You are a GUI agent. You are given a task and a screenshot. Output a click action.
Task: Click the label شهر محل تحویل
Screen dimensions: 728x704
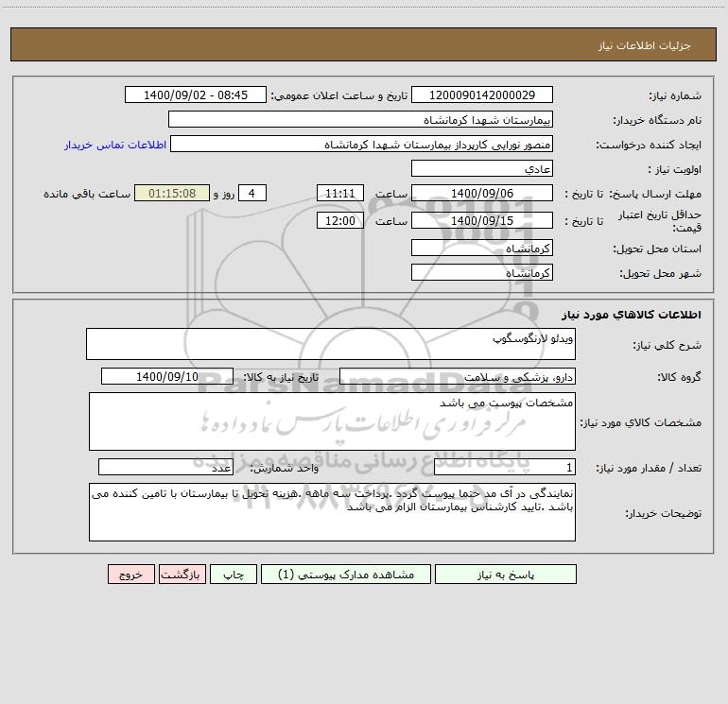[660, 274]
